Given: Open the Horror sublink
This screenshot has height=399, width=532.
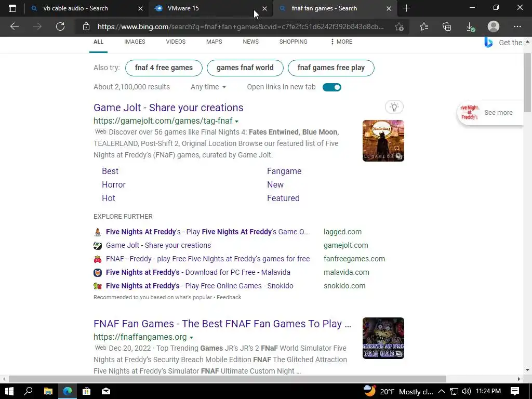Looking at the screenshot, I should [114, 184].
